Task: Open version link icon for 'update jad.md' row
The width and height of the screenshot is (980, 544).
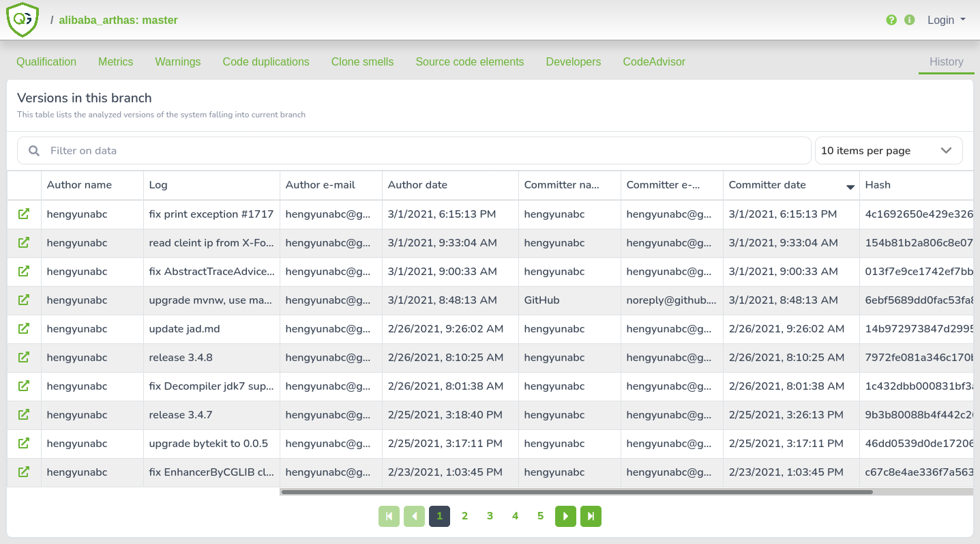Action: [x=24, y=329]
